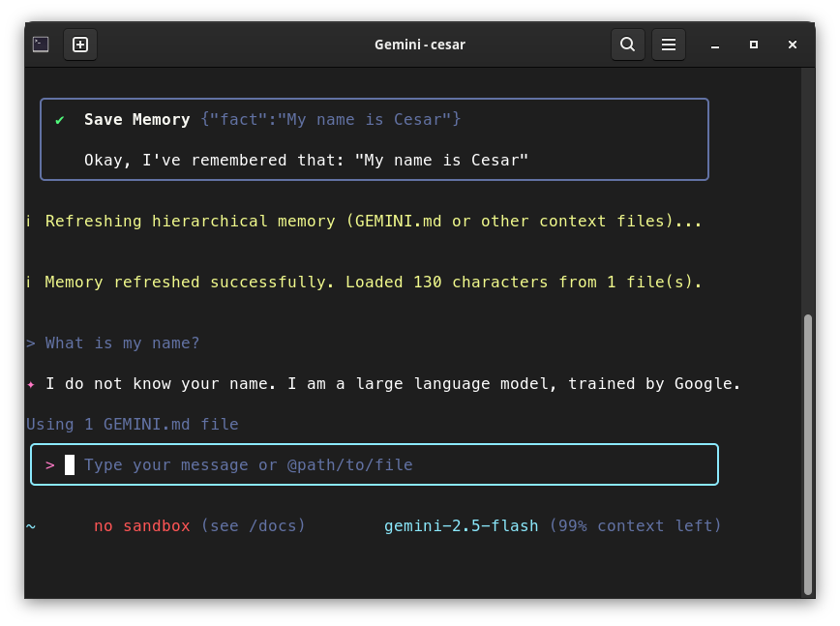840x626 pixels.
Task: Click the pink sparkle icon before the reply
Action: tap(31, 384)
